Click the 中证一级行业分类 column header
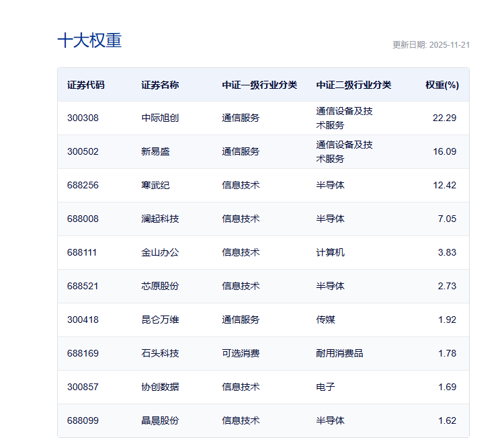This screenshot has height=446, width=504. [259, 85]
